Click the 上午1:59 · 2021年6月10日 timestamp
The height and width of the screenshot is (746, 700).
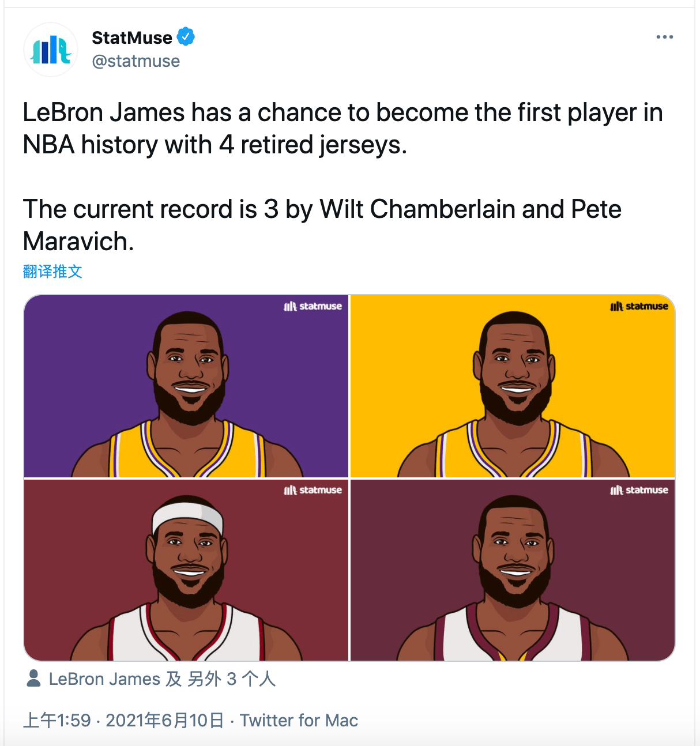click(x=123, y=720)
